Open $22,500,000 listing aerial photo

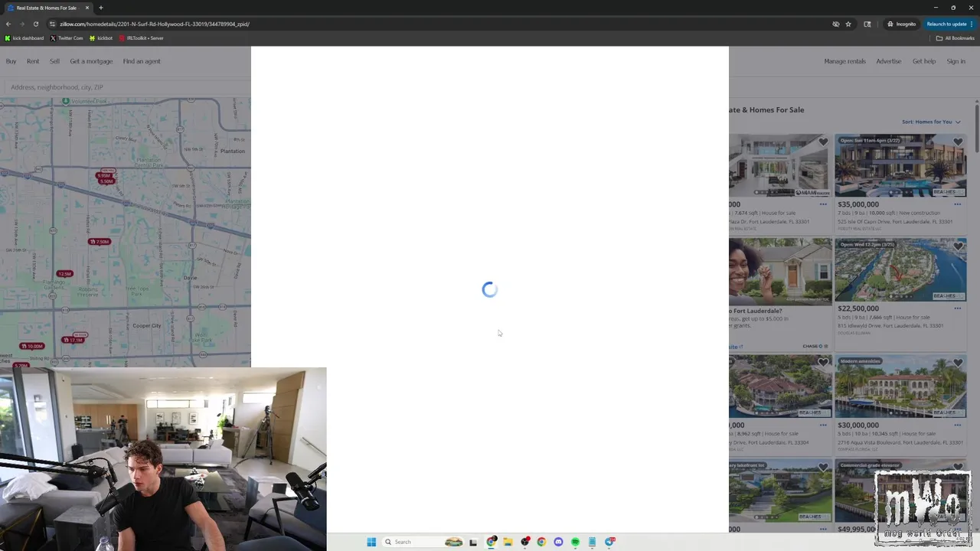[x=900, y=270]
